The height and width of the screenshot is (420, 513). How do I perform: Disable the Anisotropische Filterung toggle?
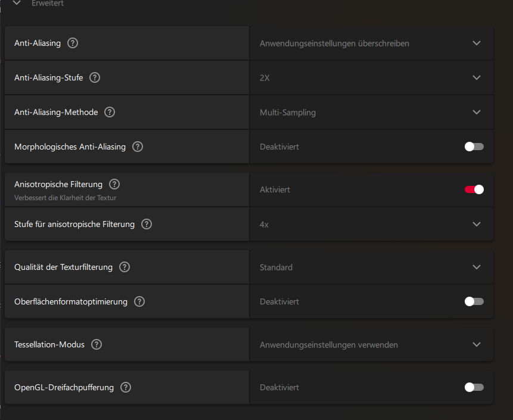474,189
